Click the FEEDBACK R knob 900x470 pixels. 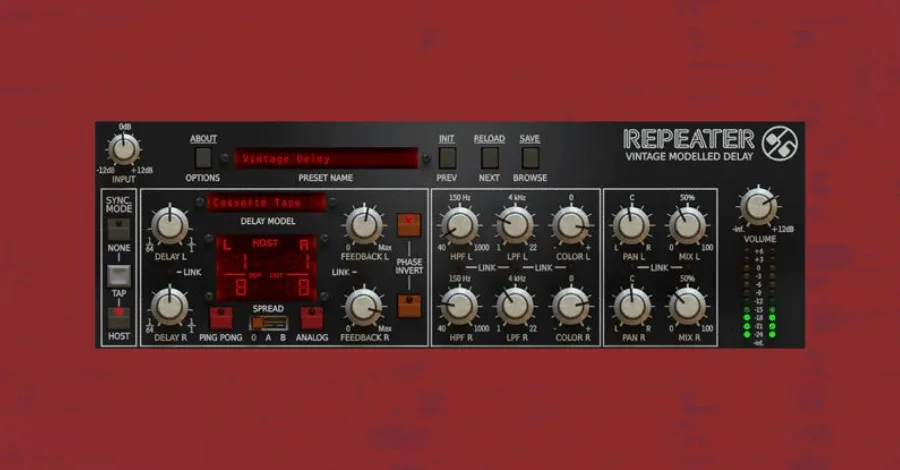[x=364, y=307]
